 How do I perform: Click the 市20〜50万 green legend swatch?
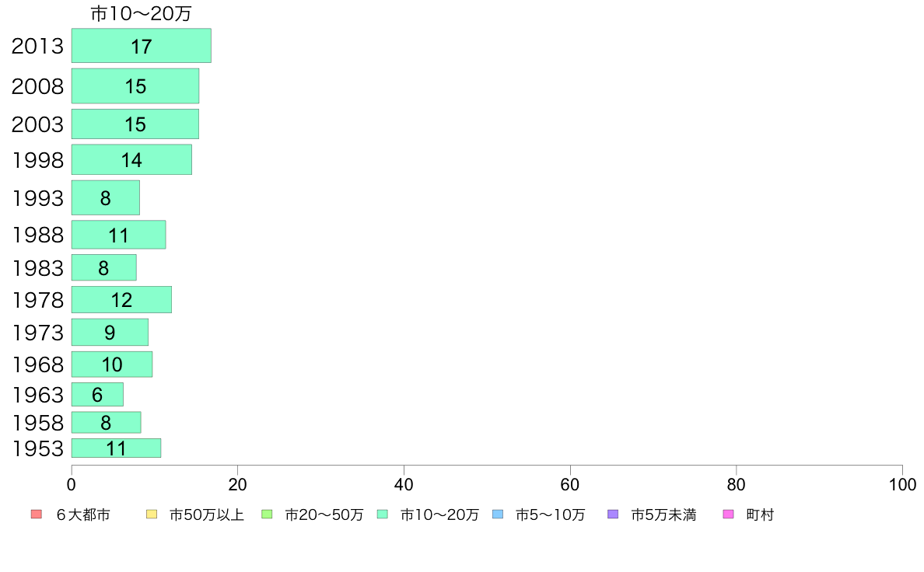click(267, 514)
